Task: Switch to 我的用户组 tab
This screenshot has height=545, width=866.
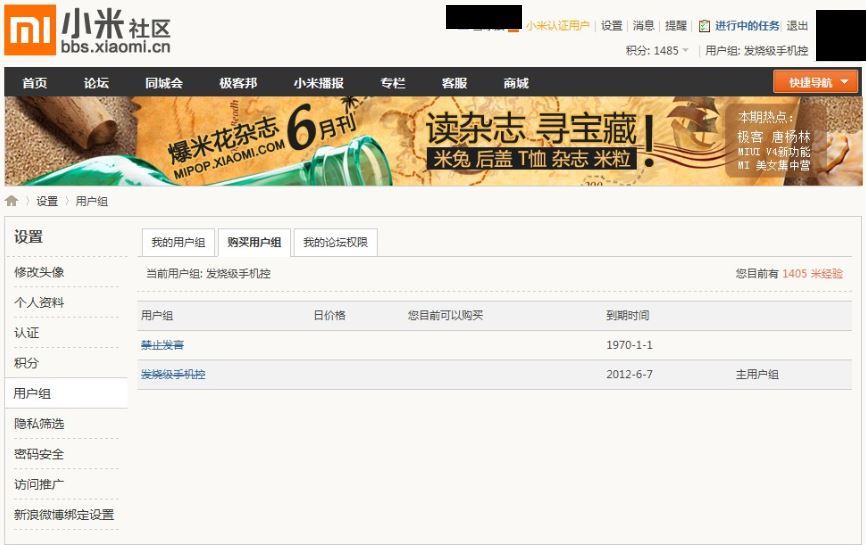Action: 178,242
